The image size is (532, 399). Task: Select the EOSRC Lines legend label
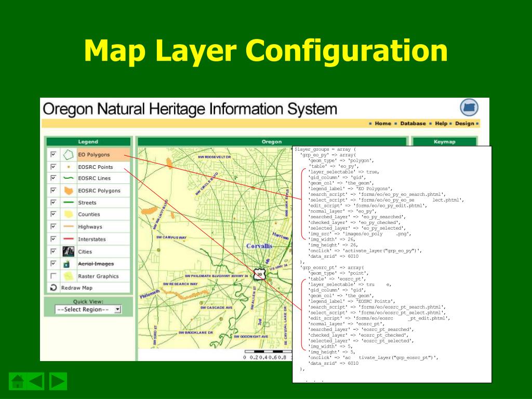[x=95, y=178]
